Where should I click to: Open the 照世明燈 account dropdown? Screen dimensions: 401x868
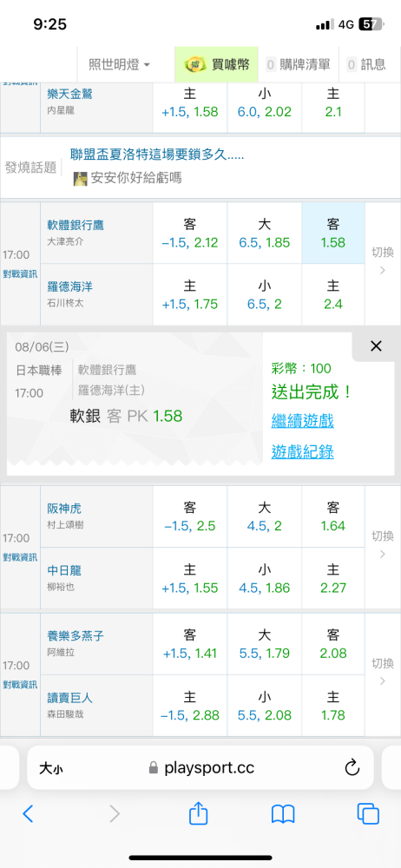click(x=120, y=65)
